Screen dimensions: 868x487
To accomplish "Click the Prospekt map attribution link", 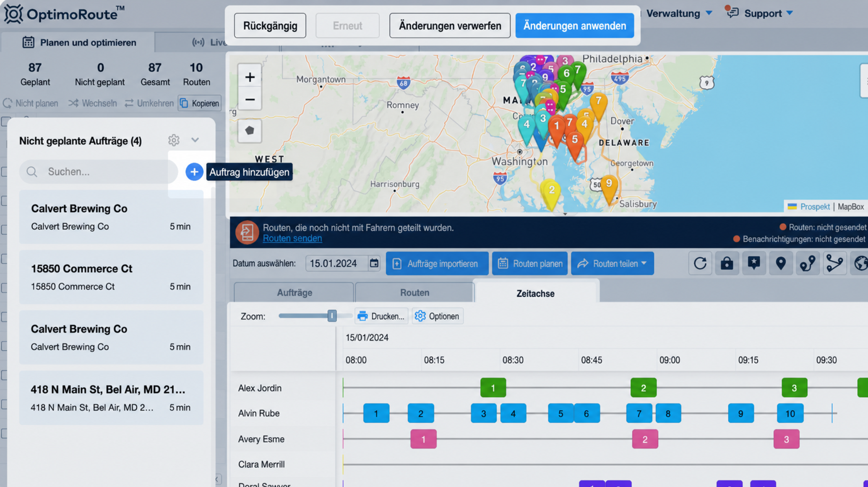I will (x=815, y=207).
